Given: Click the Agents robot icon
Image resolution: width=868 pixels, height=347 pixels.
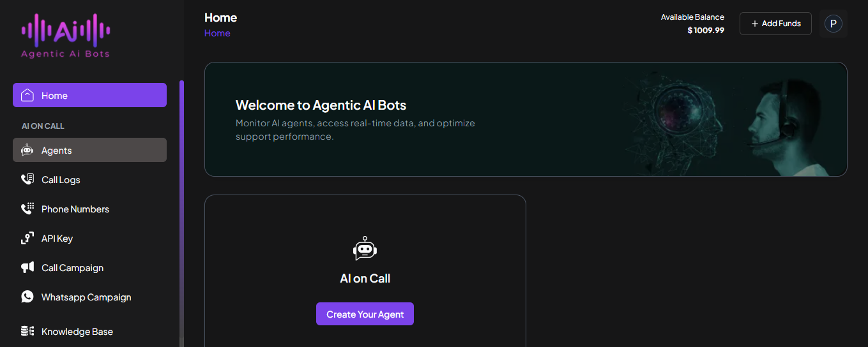Looking at the screenshot, I should 27,151.
